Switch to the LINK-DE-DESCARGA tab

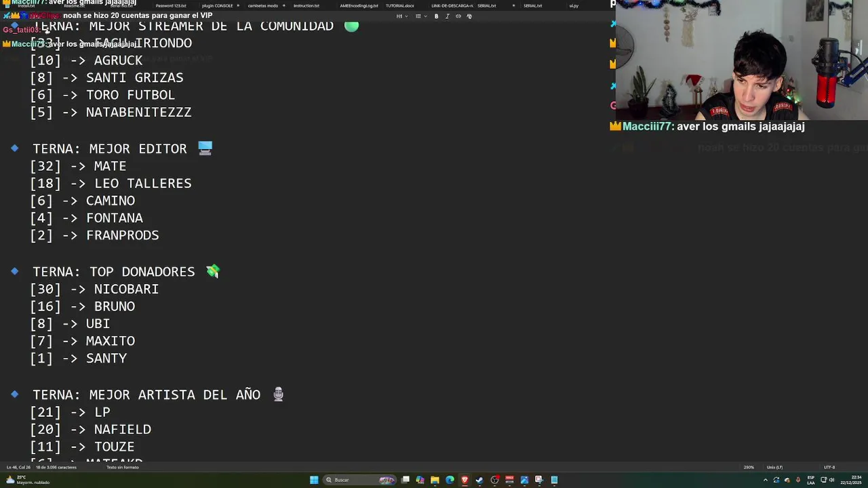pyautogui.click(x=452, y=5)
